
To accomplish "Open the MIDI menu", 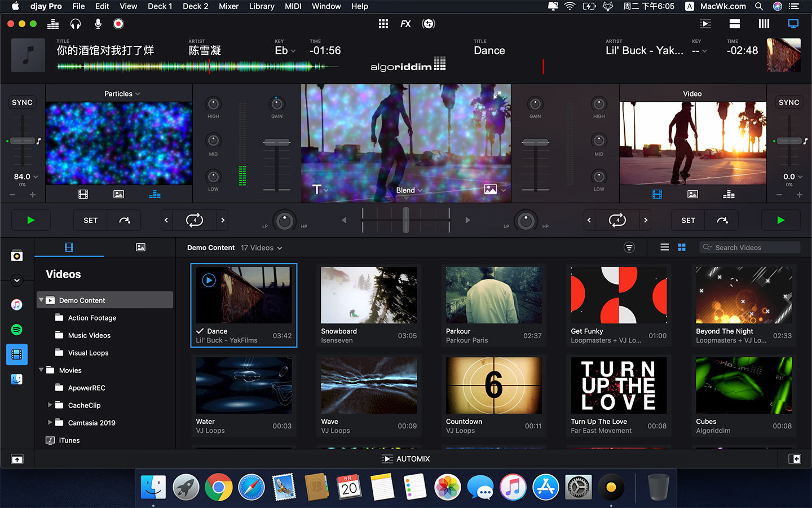I will point(293,6).
